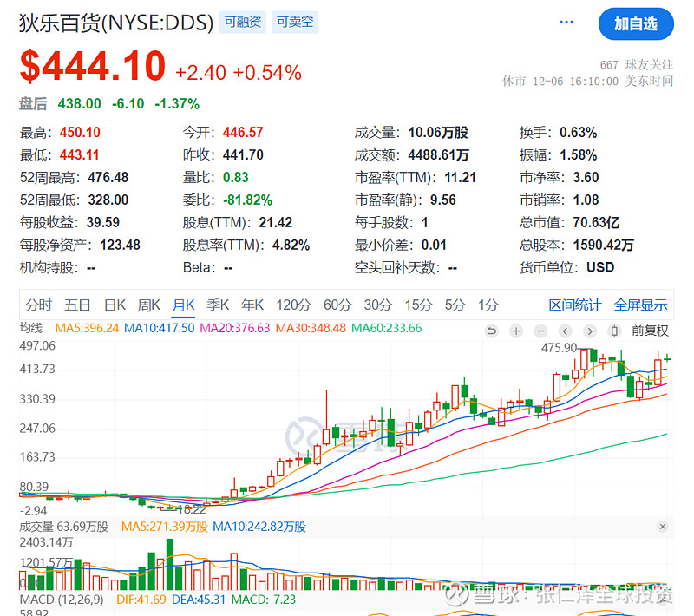Viewport: 694px width, 616px height.
Task: Close the 成交量 volume indicator panel
Action: point(663,527)
